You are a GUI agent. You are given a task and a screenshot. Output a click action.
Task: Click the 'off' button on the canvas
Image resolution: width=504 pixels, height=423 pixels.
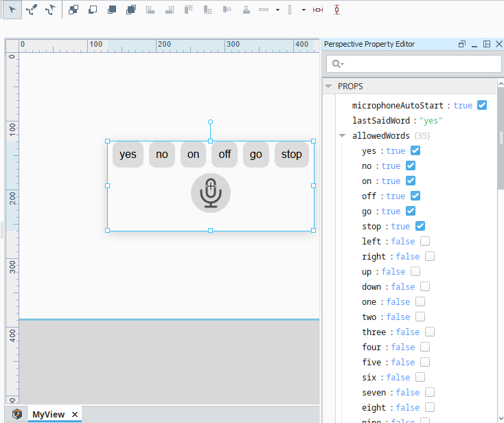[225, 155]
